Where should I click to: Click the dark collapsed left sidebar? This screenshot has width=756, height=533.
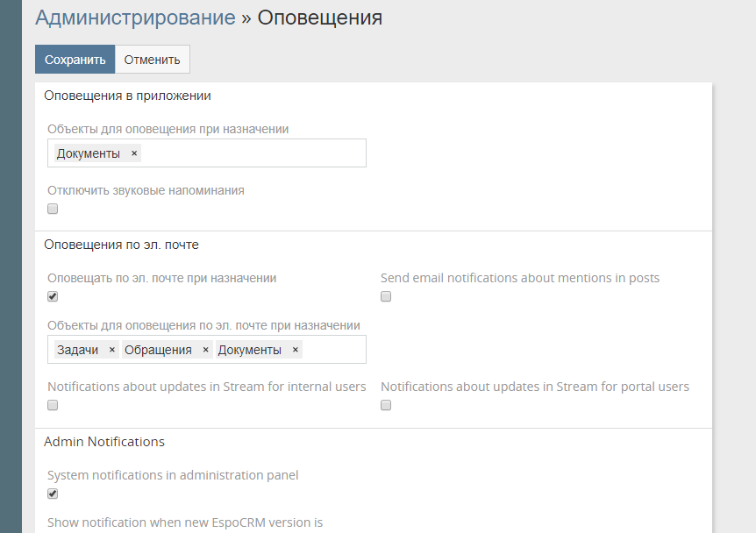[11, 263]
